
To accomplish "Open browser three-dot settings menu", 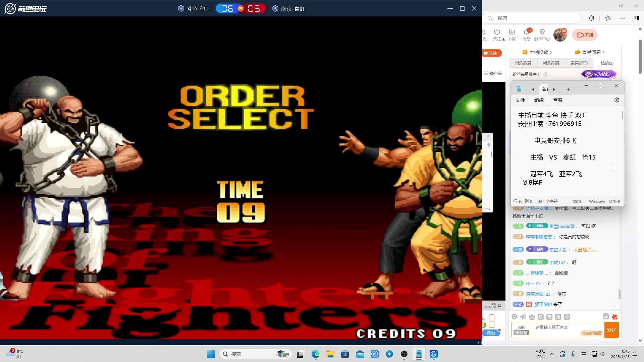I will 623,18.
